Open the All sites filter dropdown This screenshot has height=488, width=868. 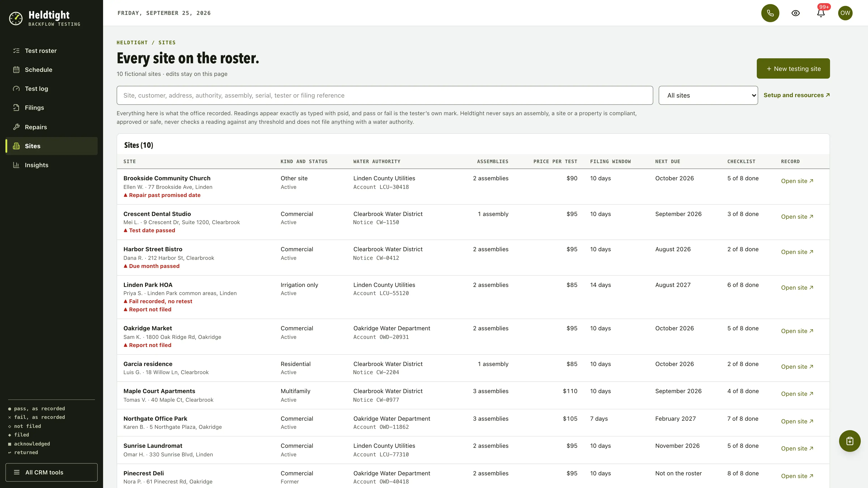[x=708, y=95]
